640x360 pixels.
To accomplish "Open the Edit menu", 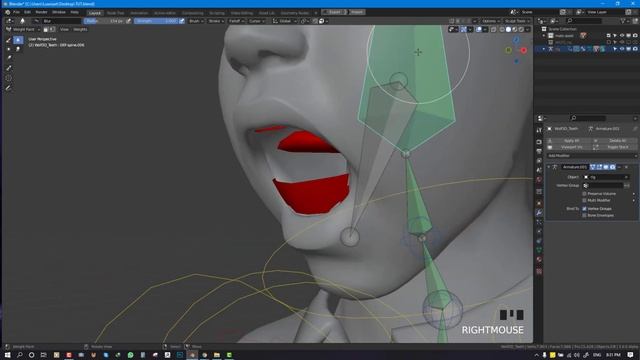I will tap(27, 12).
